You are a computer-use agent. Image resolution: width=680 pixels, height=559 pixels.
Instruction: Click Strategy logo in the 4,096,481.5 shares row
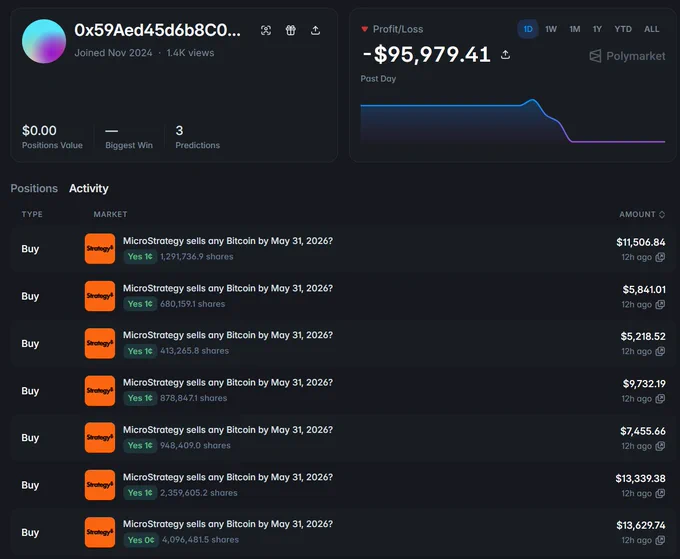tap(100, 532)
